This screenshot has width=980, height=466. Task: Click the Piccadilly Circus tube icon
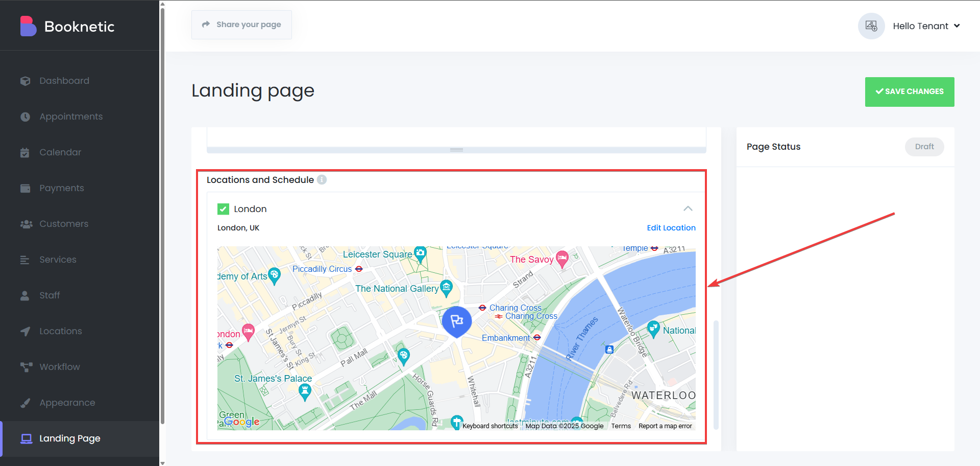pos(359,269)
